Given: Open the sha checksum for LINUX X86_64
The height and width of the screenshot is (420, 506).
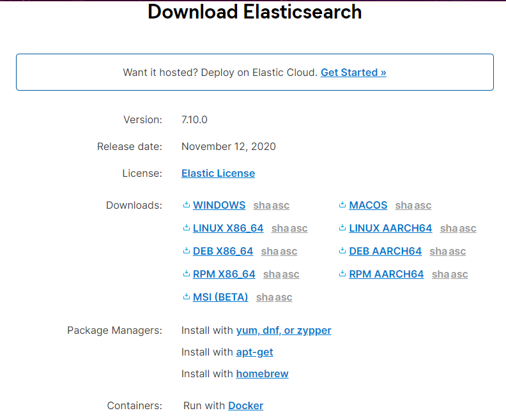Looking at the screenshot, I should pos(280,229).
